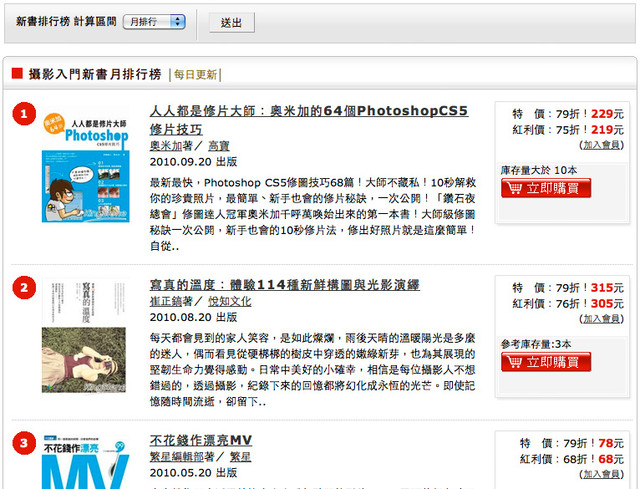The height and width of the screenshot is (489, 640).
Task: Click the 2010.05.20 出版 date text
Action: 193,473
